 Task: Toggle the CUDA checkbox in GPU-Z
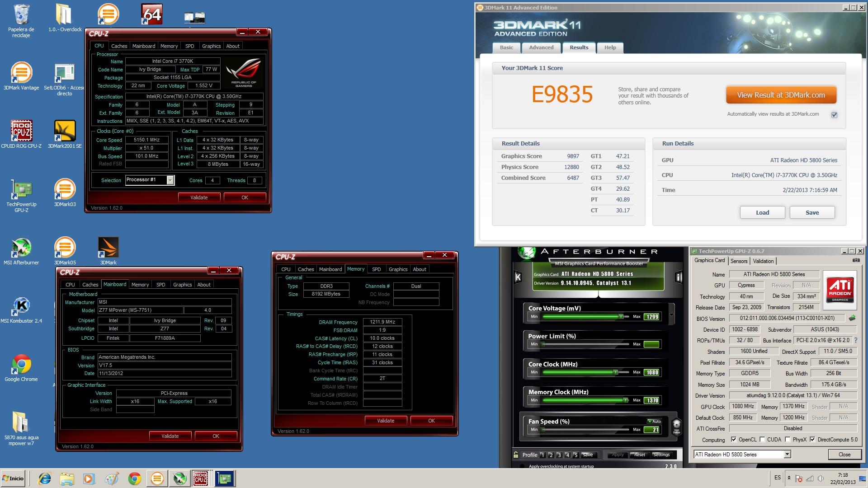click(762, 439)
